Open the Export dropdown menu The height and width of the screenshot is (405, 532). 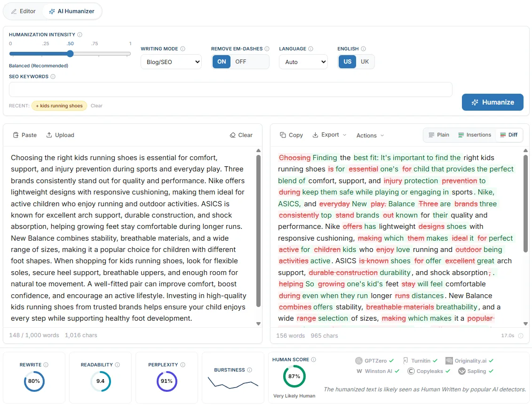(329, 135)
